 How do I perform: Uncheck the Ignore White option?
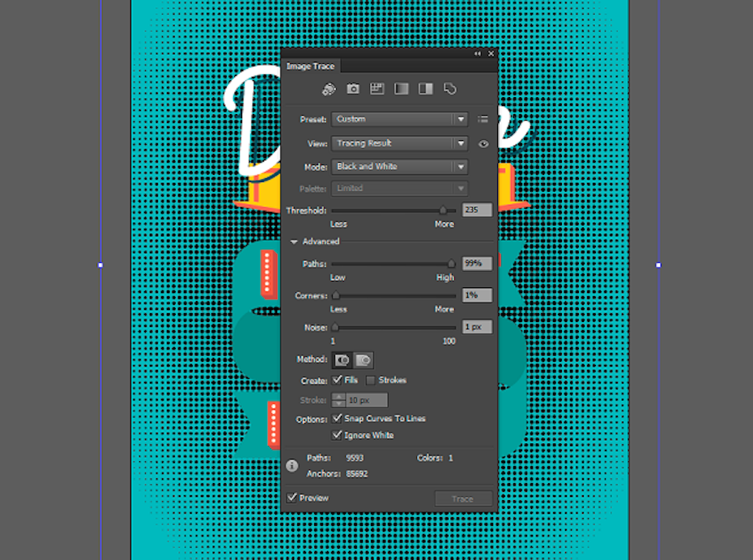[338, 435]
